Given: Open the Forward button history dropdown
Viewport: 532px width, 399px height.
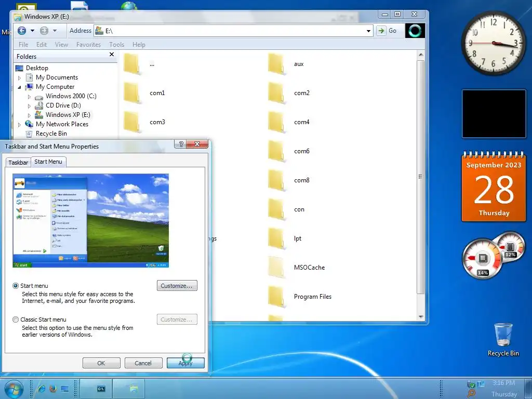Looking at the screenshot, I should tap(55, 31).
